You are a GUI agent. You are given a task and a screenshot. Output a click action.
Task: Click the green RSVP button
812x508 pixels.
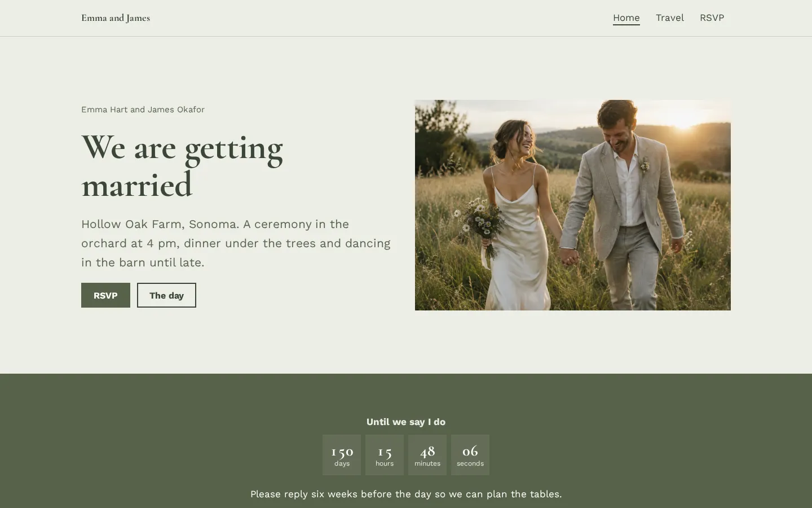(105, 295)
